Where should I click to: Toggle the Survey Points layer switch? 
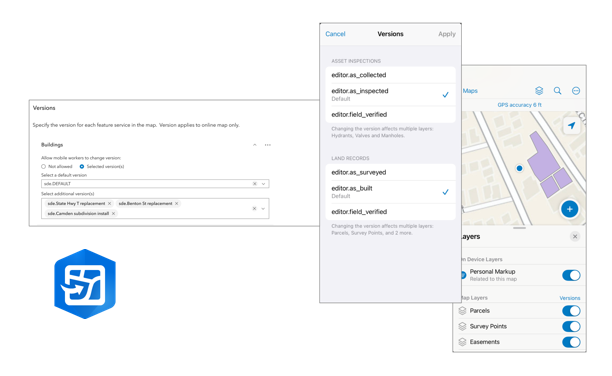pyautogui.click(x=571, y=326)
